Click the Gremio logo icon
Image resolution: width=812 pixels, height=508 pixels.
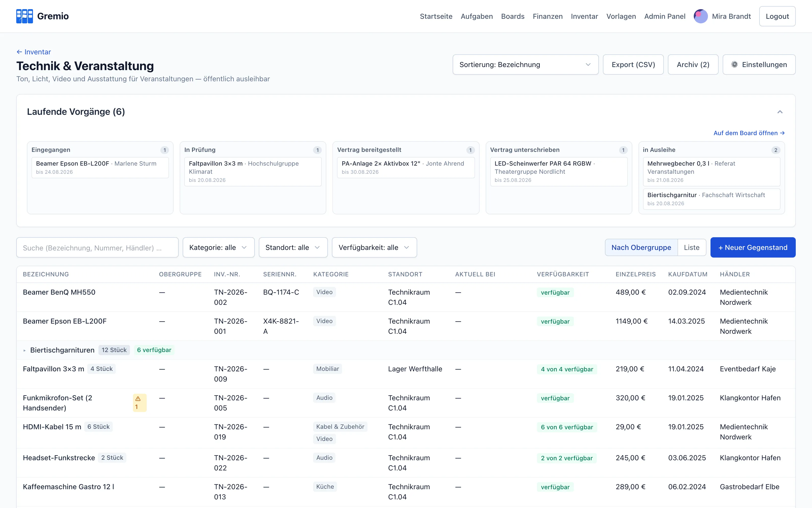tap(25, 16)
